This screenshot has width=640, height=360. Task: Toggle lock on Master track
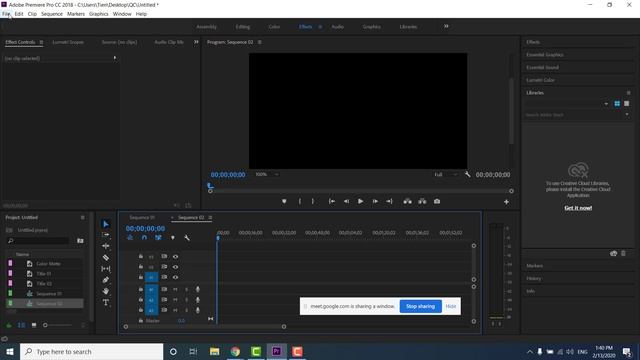coord(141,321)
